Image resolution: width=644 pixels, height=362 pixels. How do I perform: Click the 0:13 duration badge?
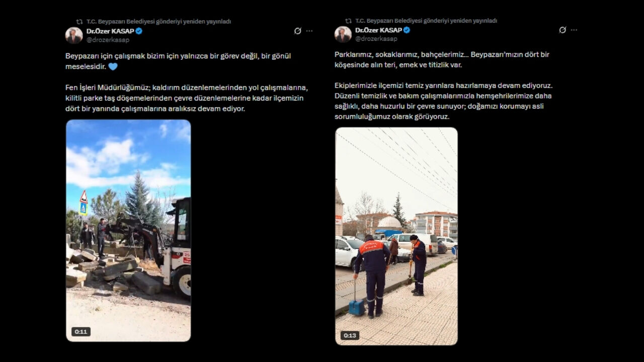(x=350, y=335)
